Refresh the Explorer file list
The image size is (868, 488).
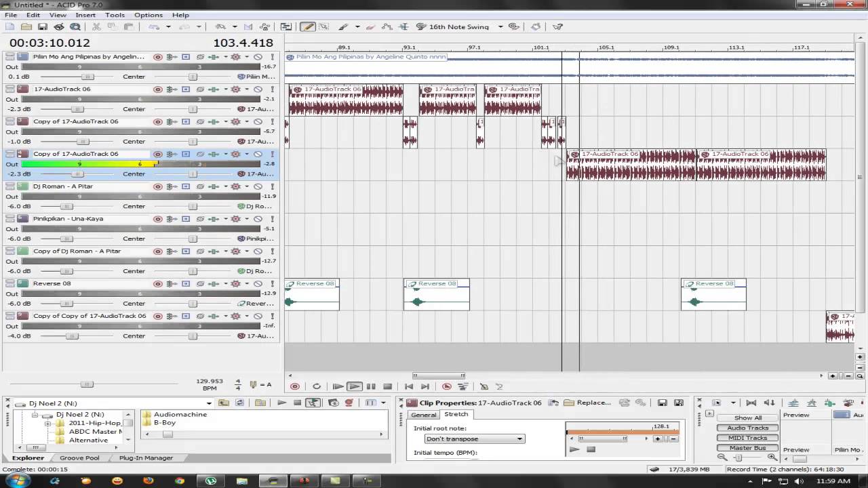pos(239,403)
